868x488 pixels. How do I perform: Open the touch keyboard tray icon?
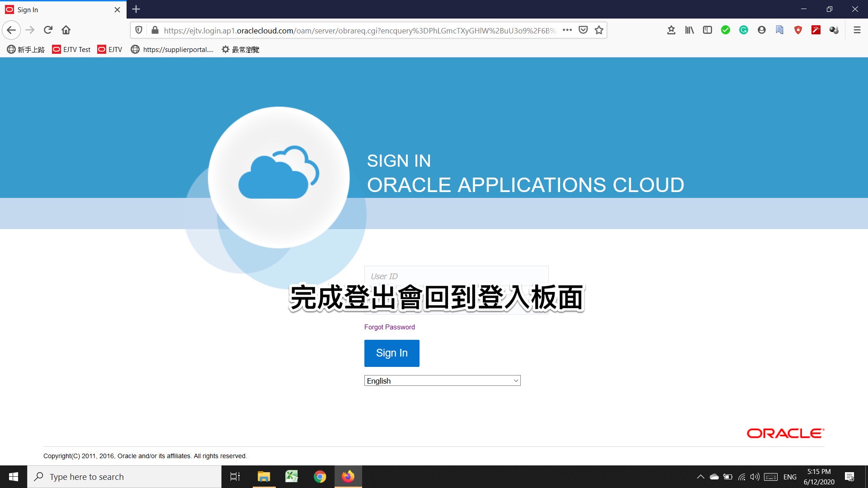pos(771,477)
